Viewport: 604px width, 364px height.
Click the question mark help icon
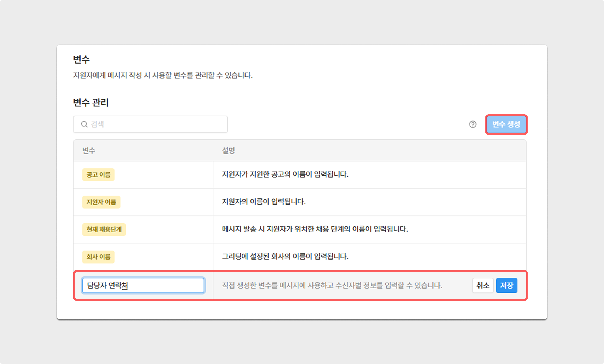[x=472, y=124]
